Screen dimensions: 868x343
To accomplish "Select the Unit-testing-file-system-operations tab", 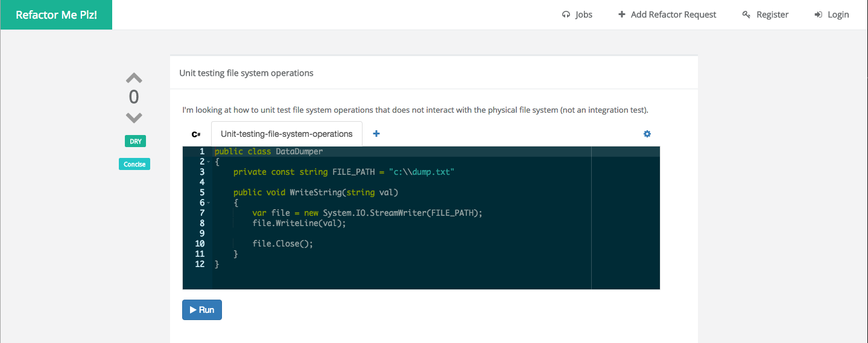I will (287, 134).
